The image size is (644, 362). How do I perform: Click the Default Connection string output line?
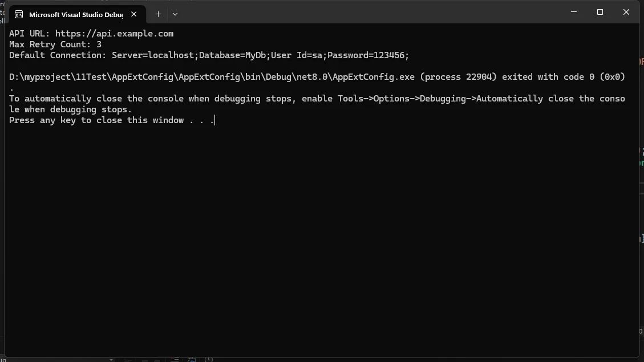[209, 55]
